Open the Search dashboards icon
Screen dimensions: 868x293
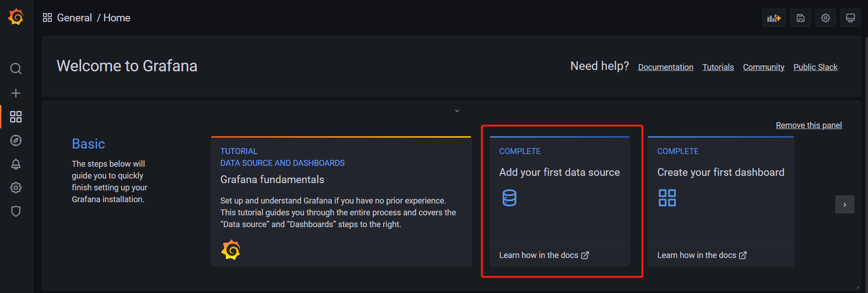(x=16, y=69)
